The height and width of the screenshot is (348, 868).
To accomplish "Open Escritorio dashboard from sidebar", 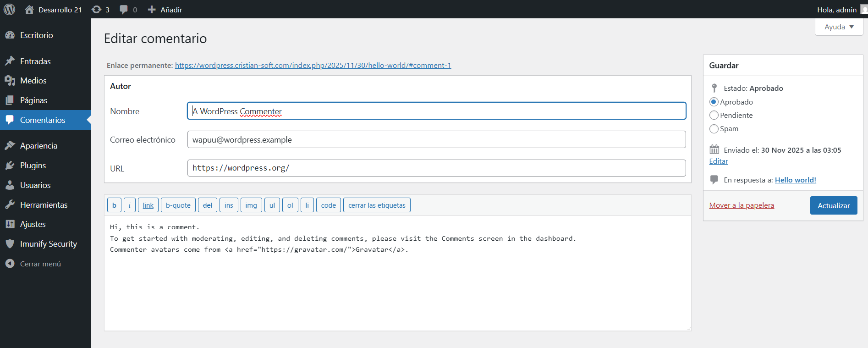I will coord(37,35).
